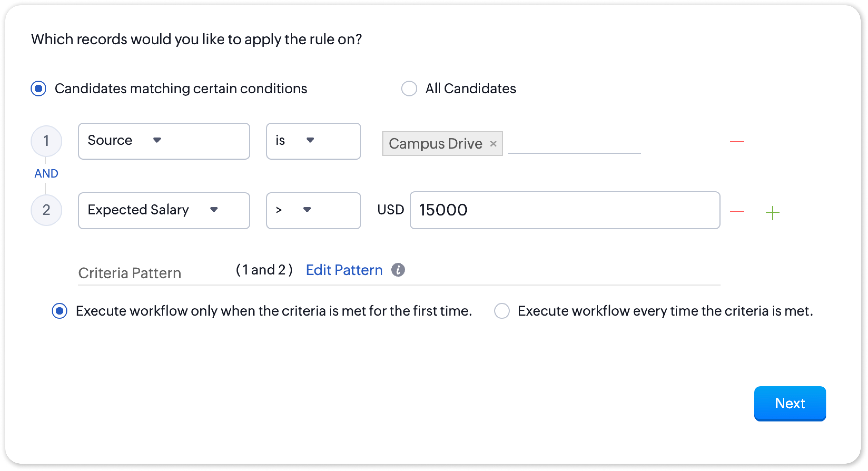Choose execute workflow only first time
Image resolution: width=868 pixels, height=471 pixels.
coord(60,311)
